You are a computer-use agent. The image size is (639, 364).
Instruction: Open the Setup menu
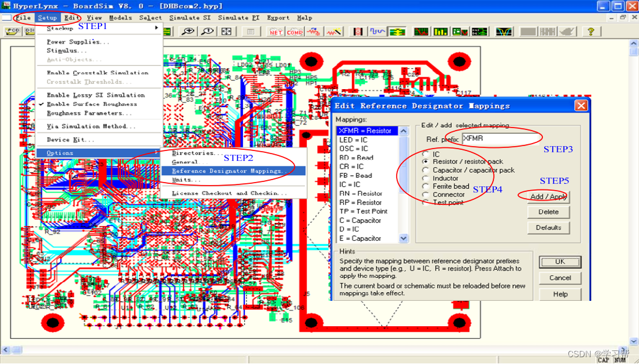point(47,18)
